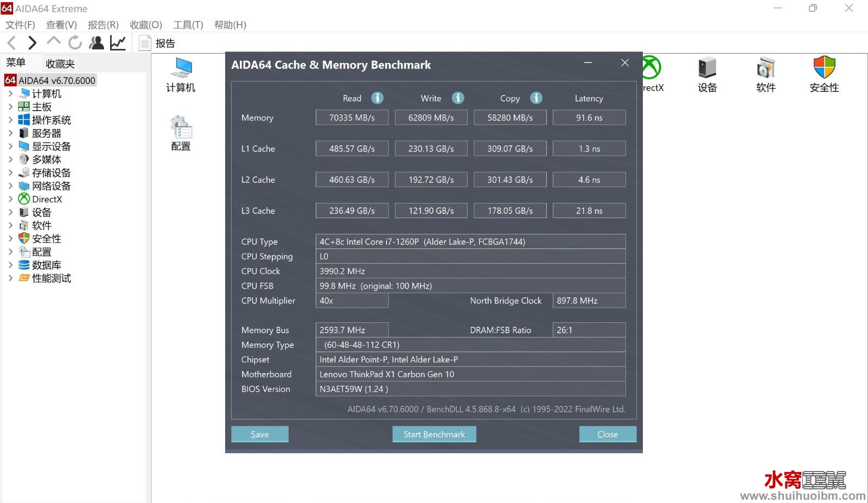Open the user management toolbar icon
868x503 pixels.
97,43
